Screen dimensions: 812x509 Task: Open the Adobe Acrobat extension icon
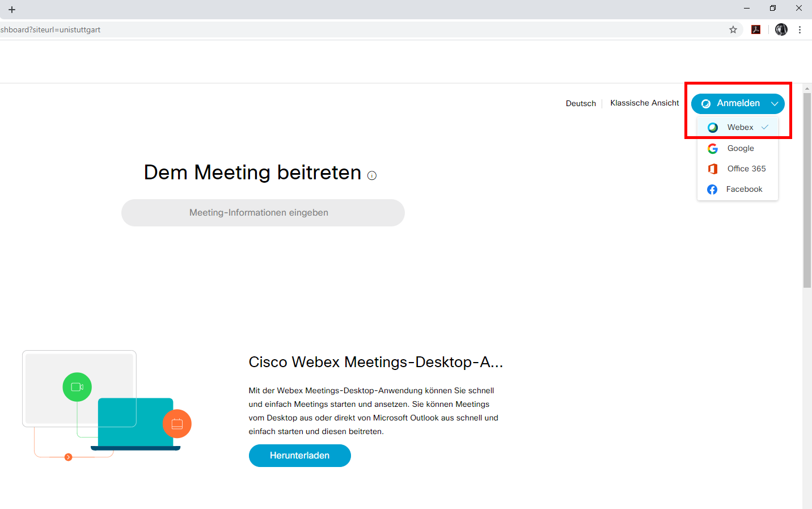[756, 30]
